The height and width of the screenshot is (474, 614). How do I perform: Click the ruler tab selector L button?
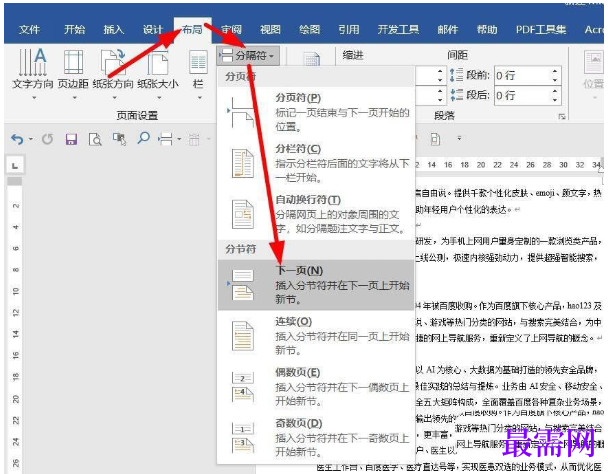(x=15, y=166)
